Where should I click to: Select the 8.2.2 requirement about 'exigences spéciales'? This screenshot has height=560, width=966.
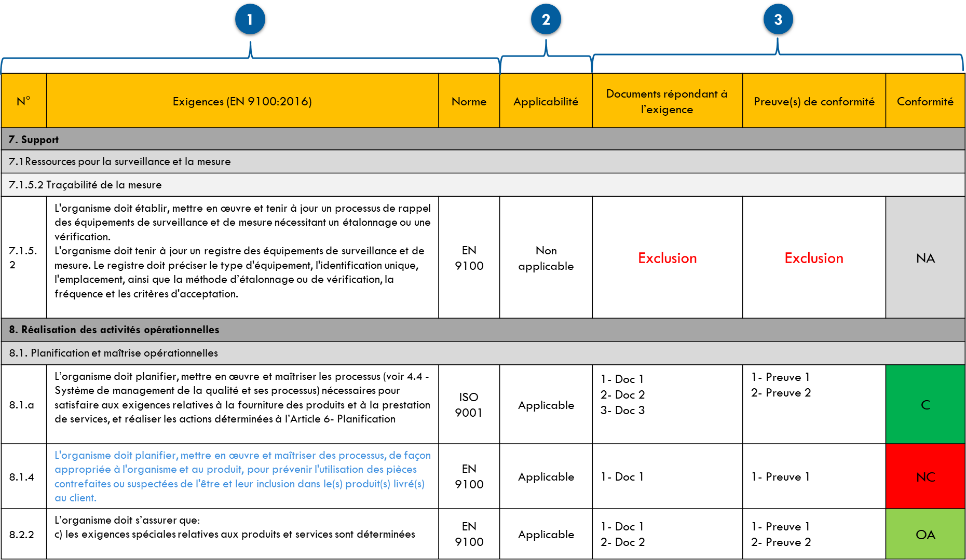click(235, 527)
